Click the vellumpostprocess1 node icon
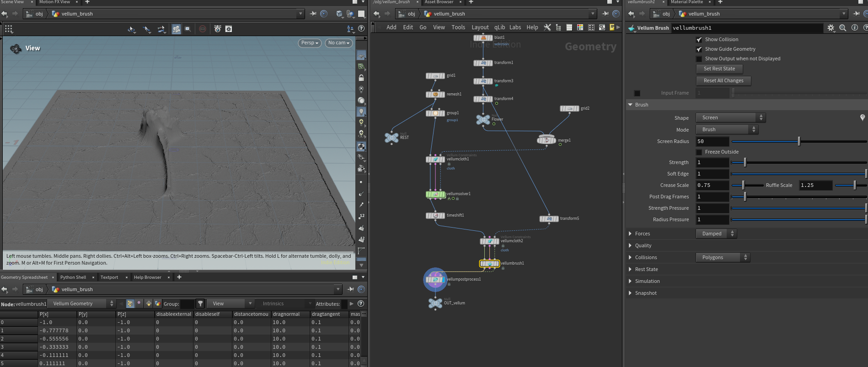Screen dimensions: 868x367 point(435,279)
